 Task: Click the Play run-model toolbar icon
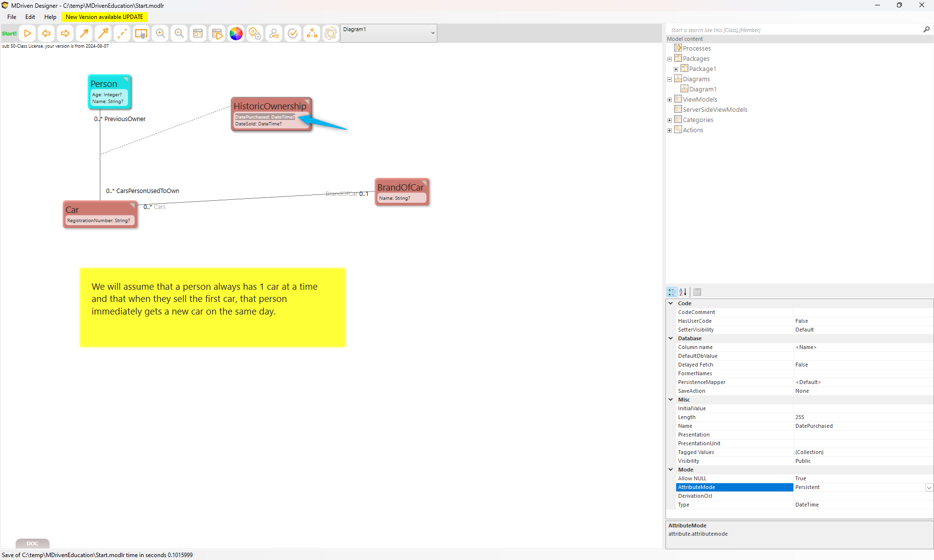tap(28, 34)
